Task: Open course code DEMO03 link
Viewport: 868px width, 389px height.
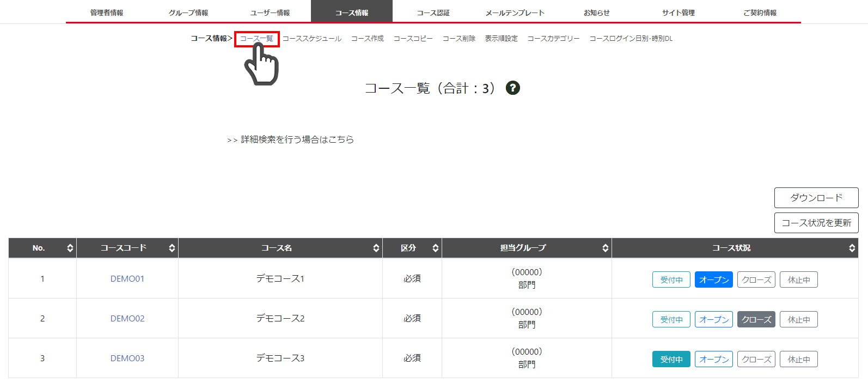Action: tap(127, 358)
